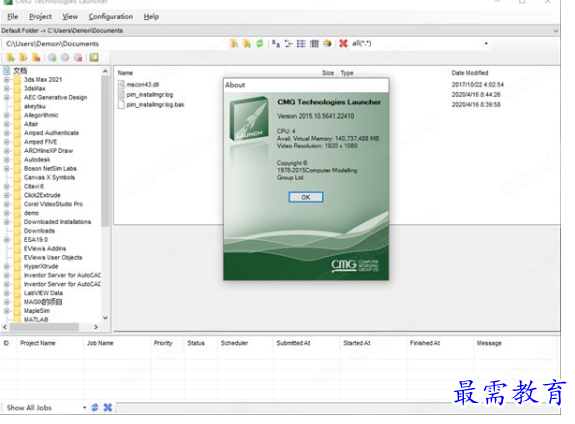This screenshot has width=575, height=424.
Task: Open the View menu
Action: [x=70, y=17]
